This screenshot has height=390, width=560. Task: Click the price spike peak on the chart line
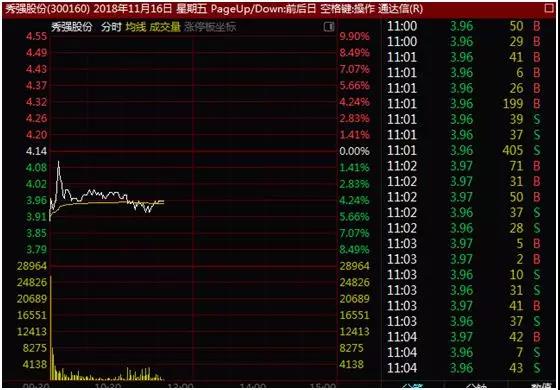click(x=59, y=162)
